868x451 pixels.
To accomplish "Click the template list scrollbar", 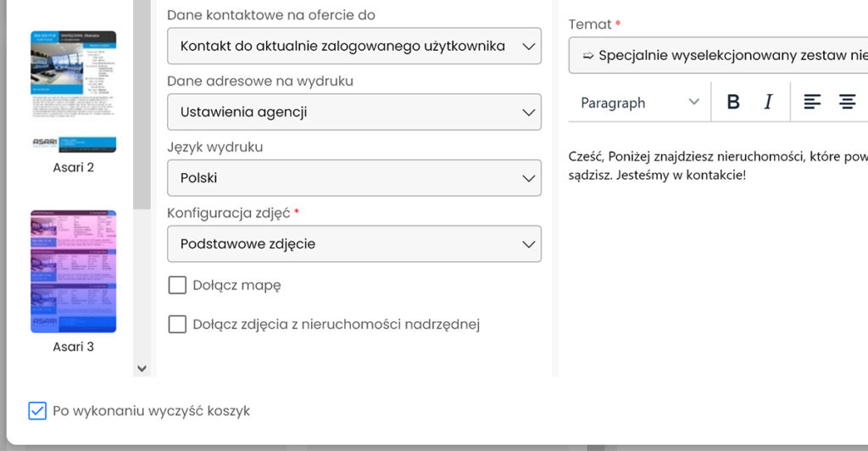I will tap(142, 104).
